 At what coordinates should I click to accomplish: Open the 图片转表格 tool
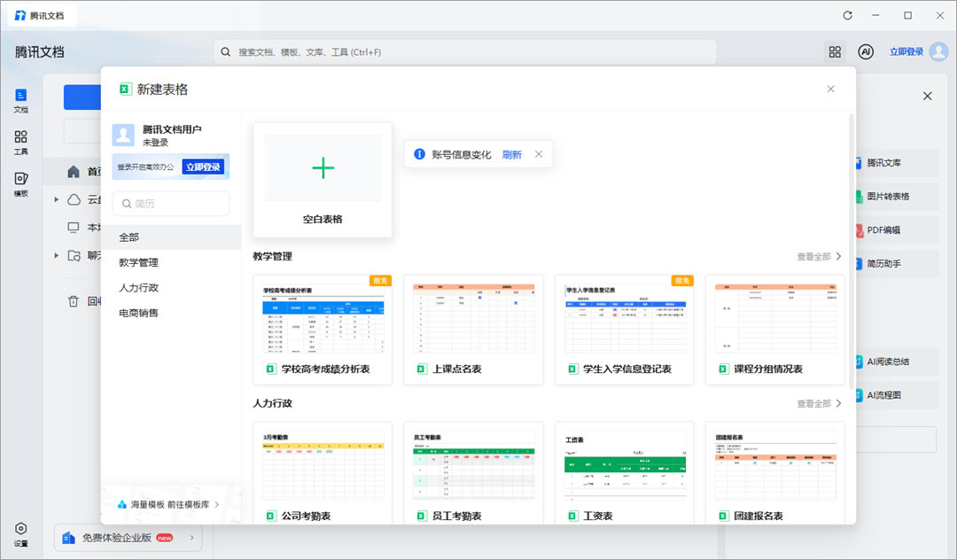[896, 197]
